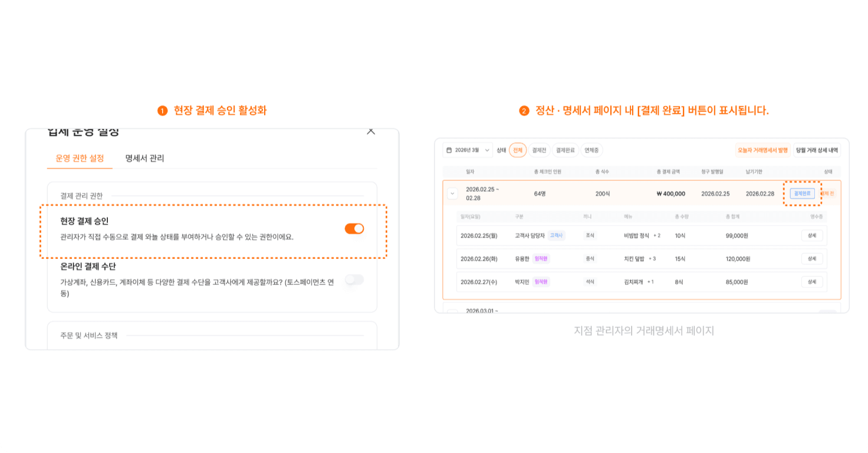Click the 임직원 tag next to 유용한

point(541,258)
